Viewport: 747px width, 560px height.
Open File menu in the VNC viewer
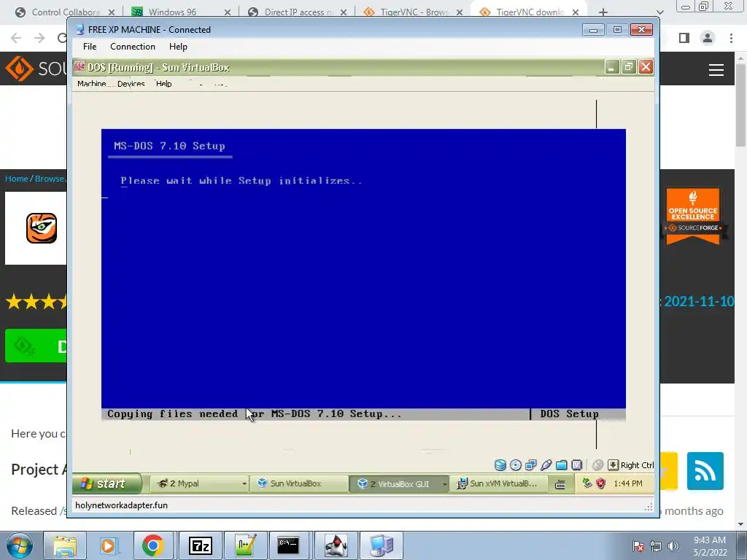[90, 47]
